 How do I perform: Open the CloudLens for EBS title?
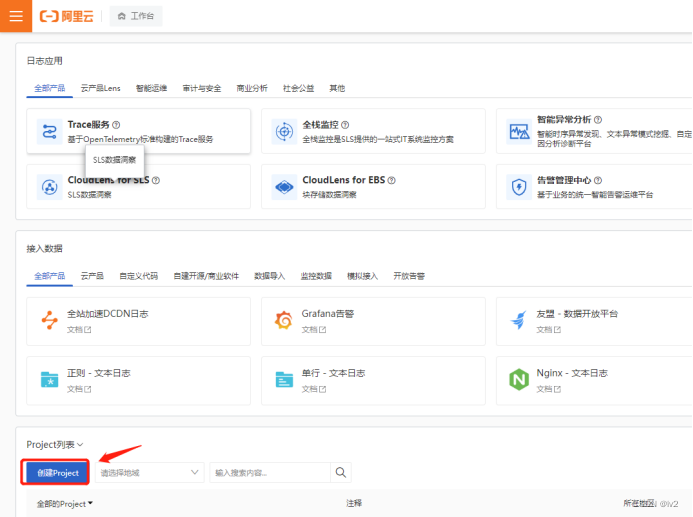344,180
